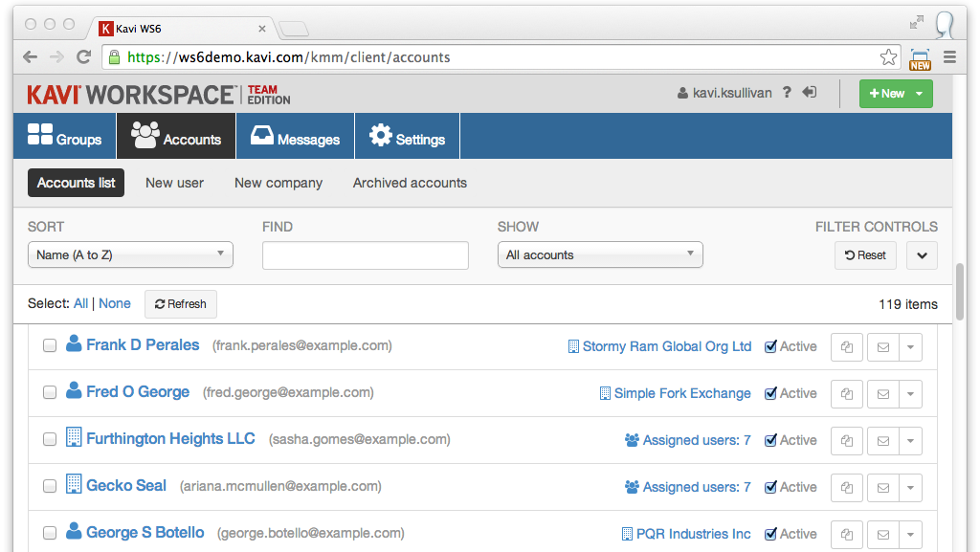
Task: Copy the Frank D Perales account
Action: click(x=846, y=346)
